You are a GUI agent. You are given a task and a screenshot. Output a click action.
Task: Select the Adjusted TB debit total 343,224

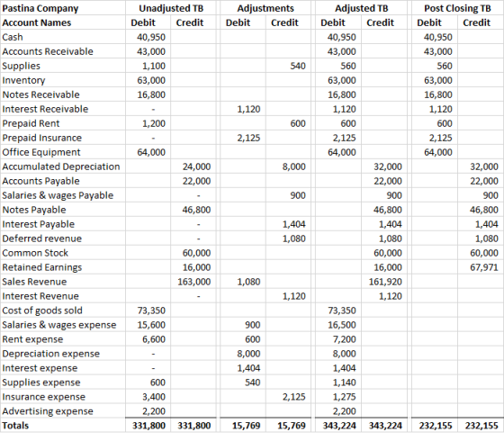point(338,425)
